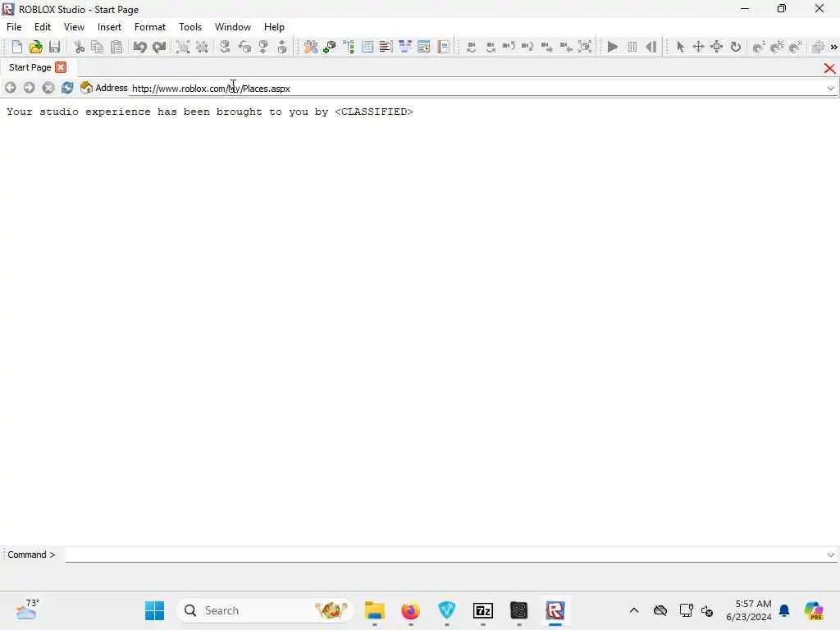Refresh the Start Page
The height and width of the screenshot is (630, 840).
[x=67, y=87]
